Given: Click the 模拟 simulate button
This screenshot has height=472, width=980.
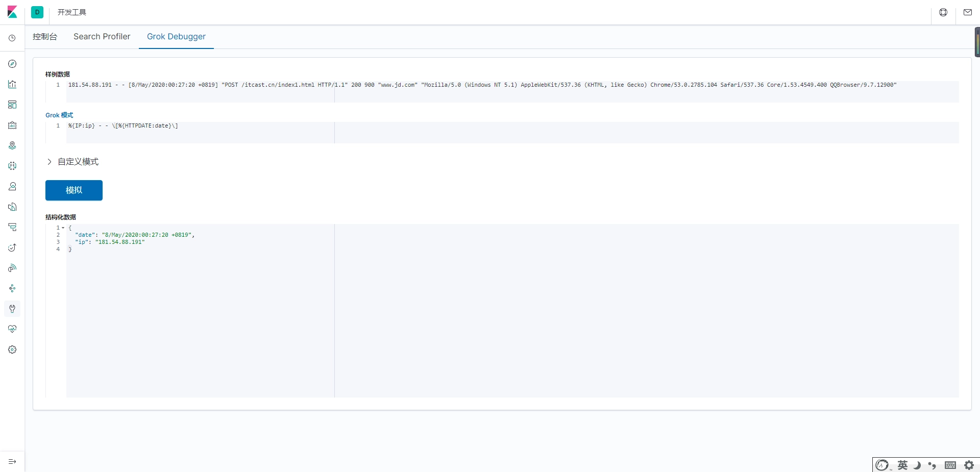Looking at the screenshot, I should [x=74, y=190].
